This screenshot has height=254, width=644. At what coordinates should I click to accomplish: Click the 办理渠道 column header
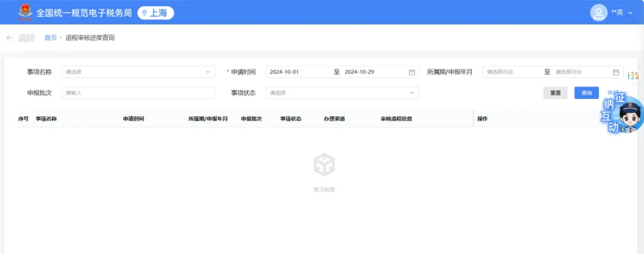335,119
